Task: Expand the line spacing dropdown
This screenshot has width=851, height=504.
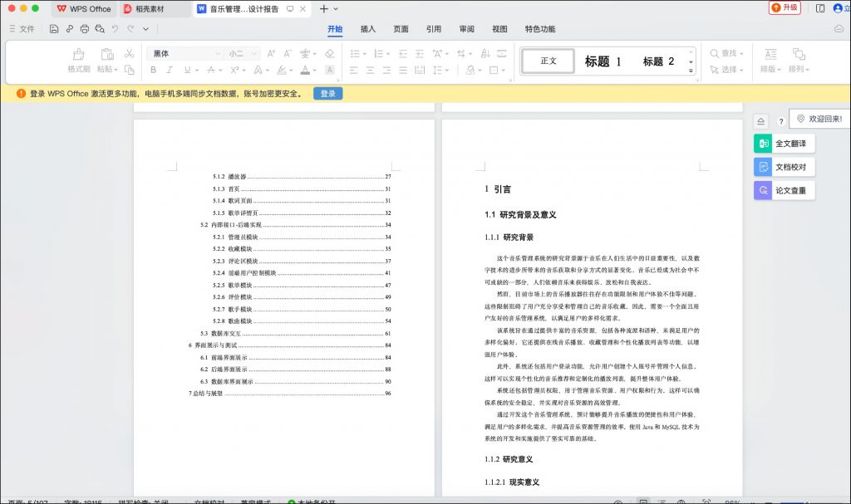Action: (x=447, y=71)
